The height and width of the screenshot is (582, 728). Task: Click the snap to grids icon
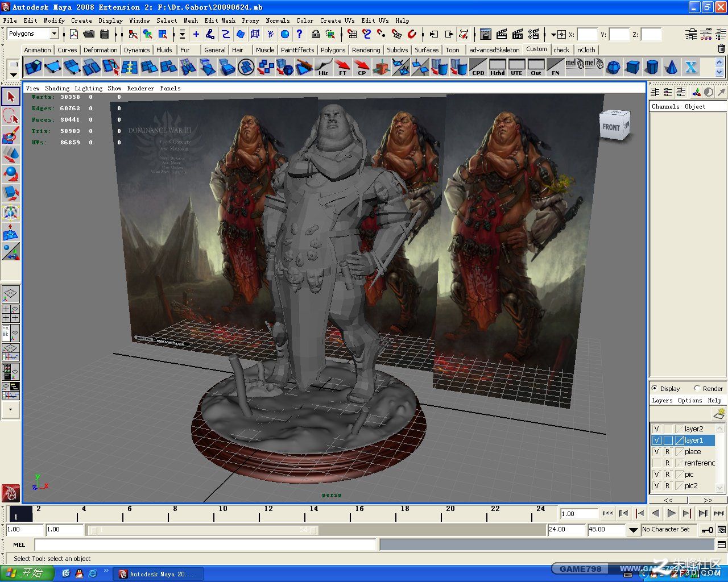[352, 34]
